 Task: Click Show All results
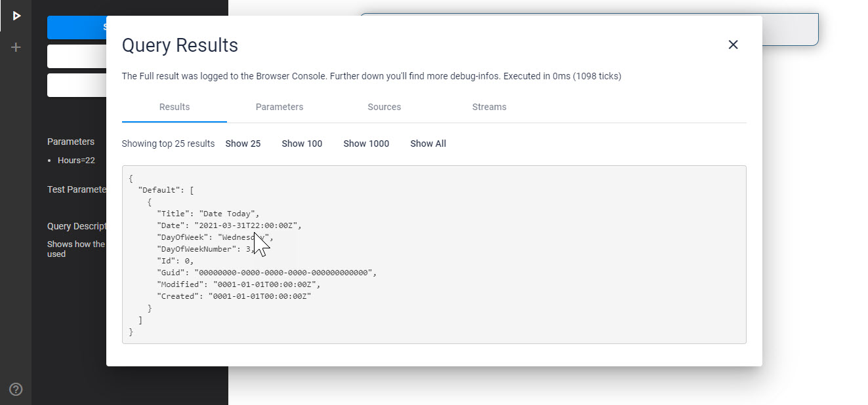click(x=428, y=144)
